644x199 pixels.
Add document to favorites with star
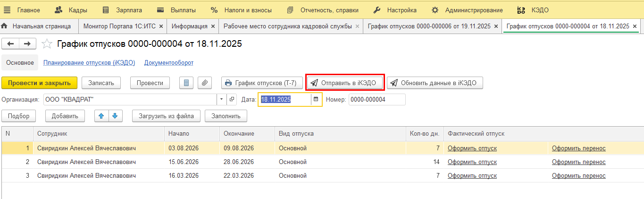47,44
